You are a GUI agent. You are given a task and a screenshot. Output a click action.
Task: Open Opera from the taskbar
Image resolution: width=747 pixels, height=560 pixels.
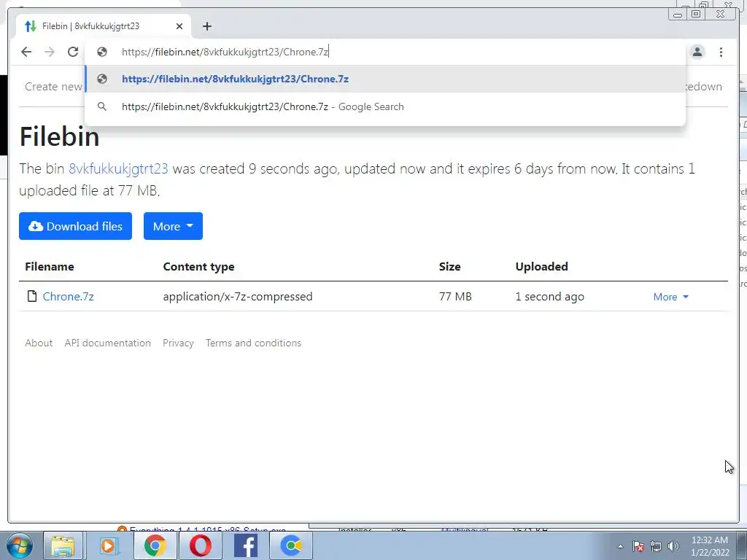pos(200,545)
